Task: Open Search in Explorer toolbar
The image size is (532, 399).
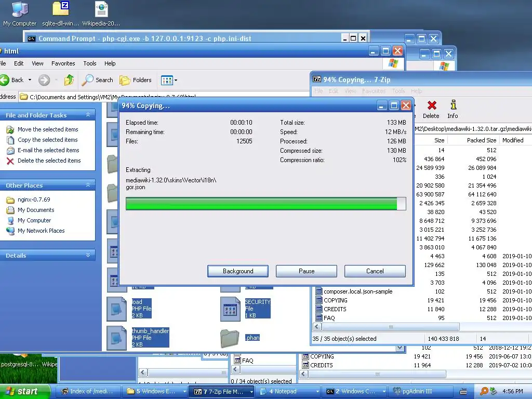Action: point(98,80)
